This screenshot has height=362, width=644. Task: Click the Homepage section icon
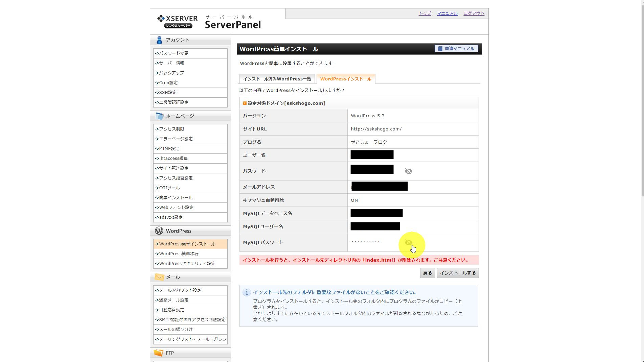point(159,116)
